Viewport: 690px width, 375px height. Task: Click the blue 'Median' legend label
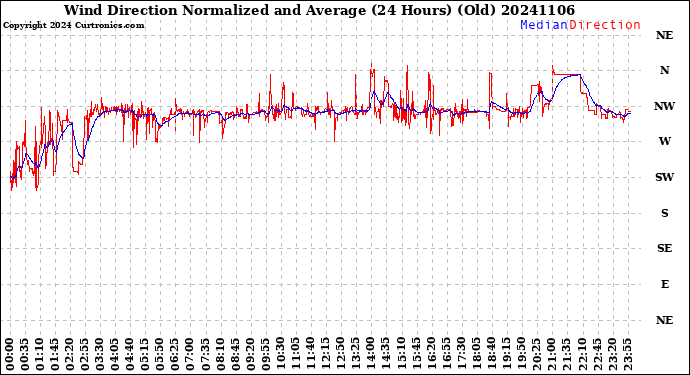tap(544, 25)
